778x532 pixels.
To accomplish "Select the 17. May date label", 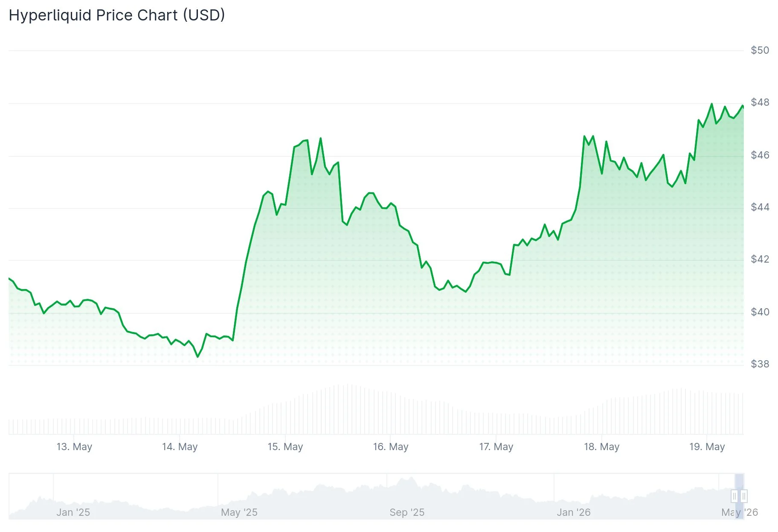I will 496,447.
